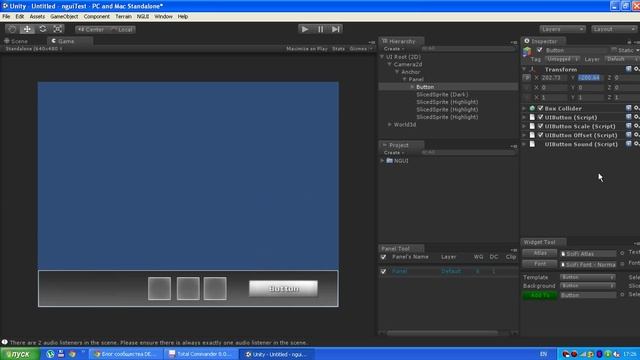The height and width of the screenshot is (360, 640).
Task: Toggle the Button object active checkbox
Action: coord(540,50)
